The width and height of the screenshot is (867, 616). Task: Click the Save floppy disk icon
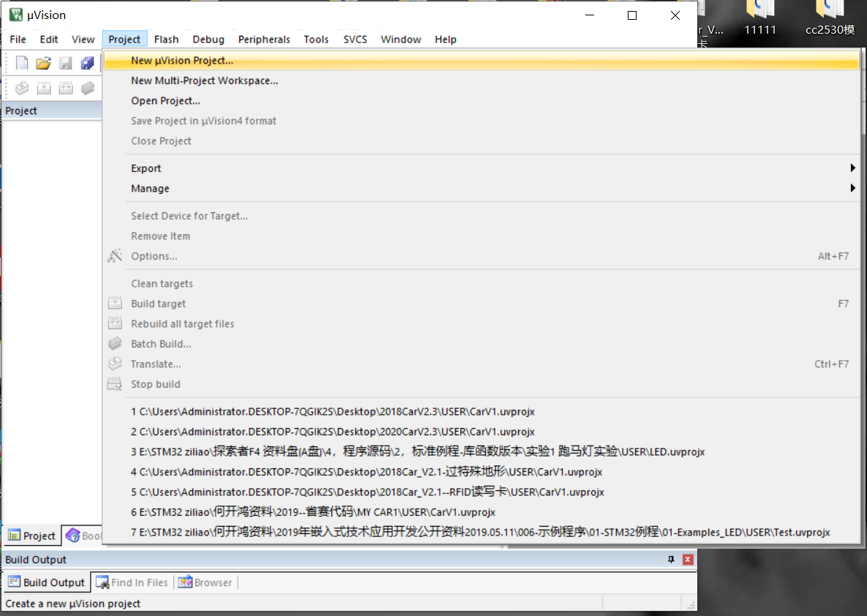pos(66,63)
